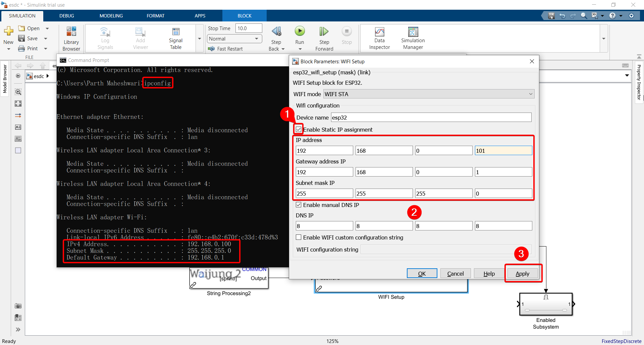Click Step Forward icon
Screen dimensions: 644x345
[324, 31]
